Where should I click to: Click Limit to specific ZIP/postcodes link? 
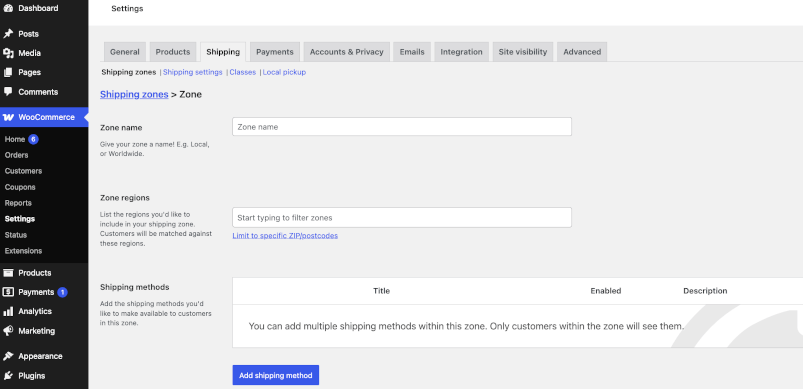tap(285, 235)
